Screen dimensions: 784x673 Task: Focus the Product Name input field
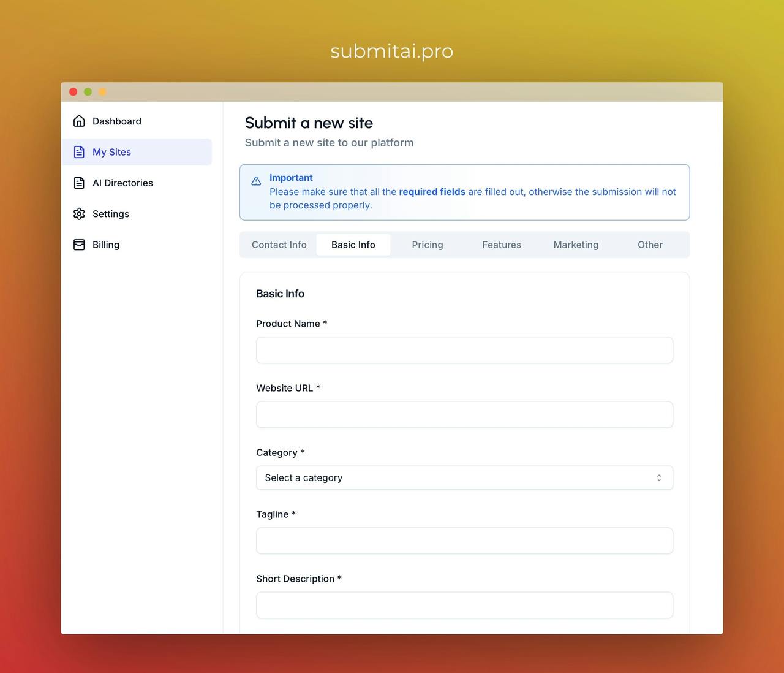point(464,350)
